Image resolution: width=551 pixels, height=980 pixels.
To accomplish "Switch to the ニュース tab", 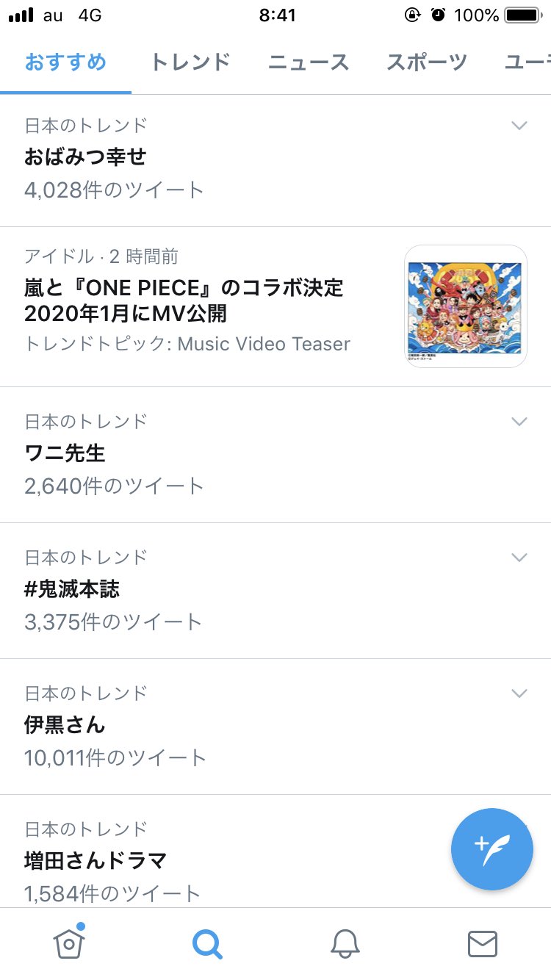I will (309, 62).
